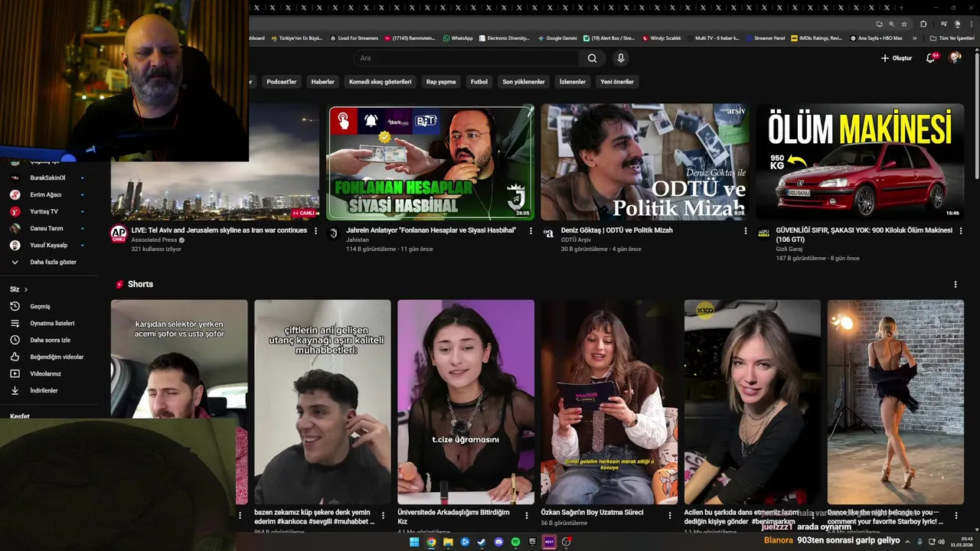Click the Jahistan channel name
980x551 pixels.
pyautogui.click(x=358, y=240)
